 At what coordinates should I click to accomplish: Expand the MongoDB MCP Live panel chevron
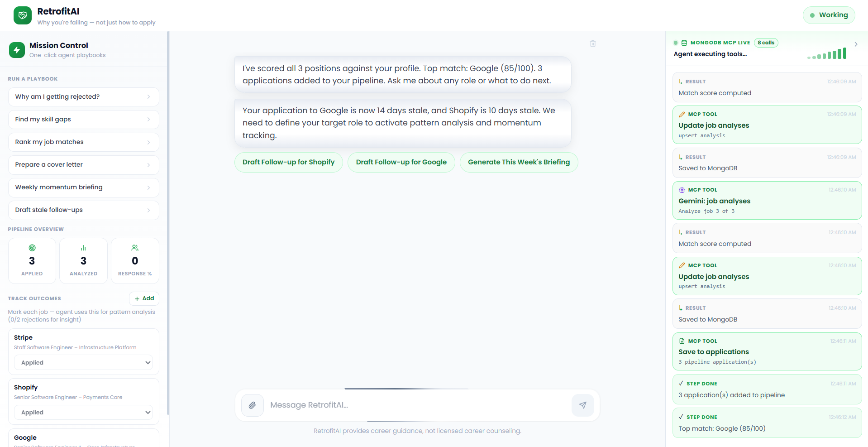click(x=856, y=44)
